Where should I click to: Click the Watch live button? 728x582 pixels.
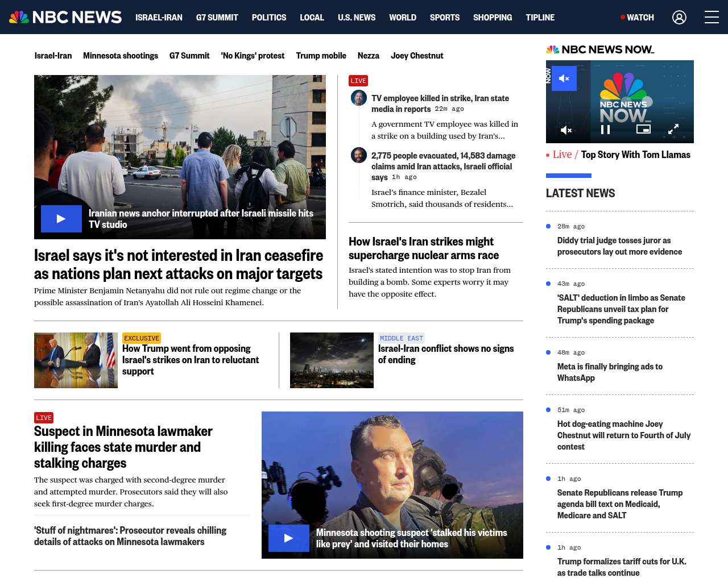pos(638,18)
